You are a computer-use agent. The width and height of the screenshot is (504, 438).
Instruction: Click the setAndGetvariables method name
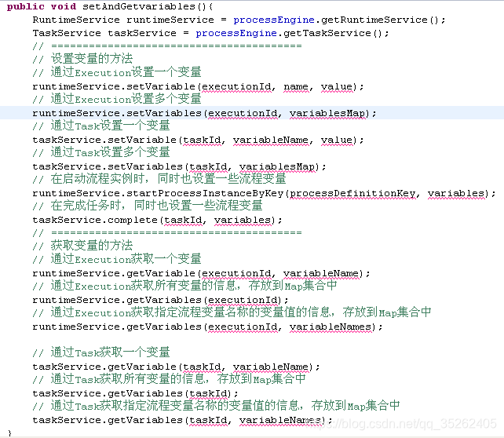(x=138, y=6)
